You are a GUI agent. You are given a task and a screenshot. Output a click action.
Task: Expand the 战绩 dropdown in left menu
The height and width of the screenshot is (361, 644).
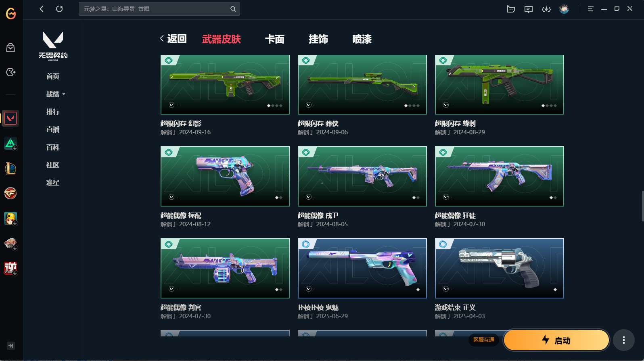pos(56,94)
